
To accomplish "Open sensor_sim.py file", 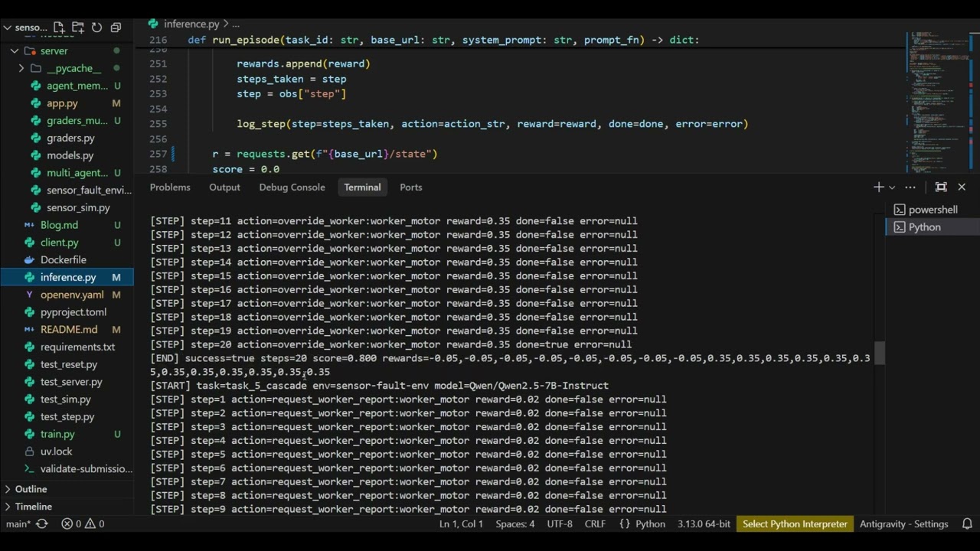I will click(x=78, y=207).
